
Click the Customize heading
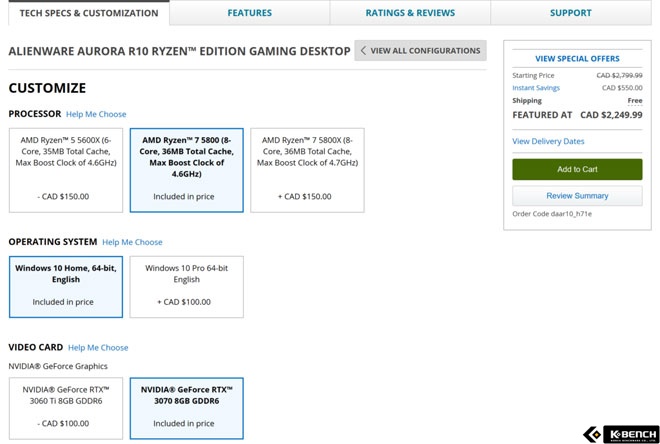point(47,88)
